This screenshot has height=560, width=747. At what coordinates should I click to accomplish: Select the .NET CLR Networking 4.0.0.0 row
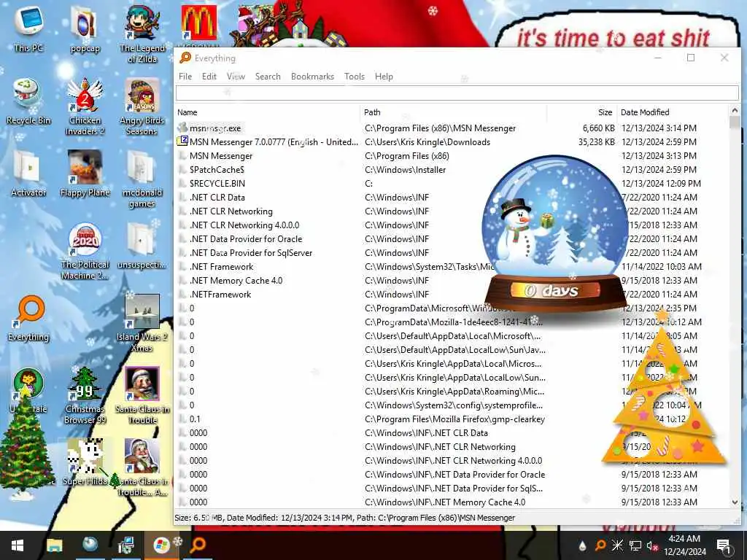click(x=452, y=225)
